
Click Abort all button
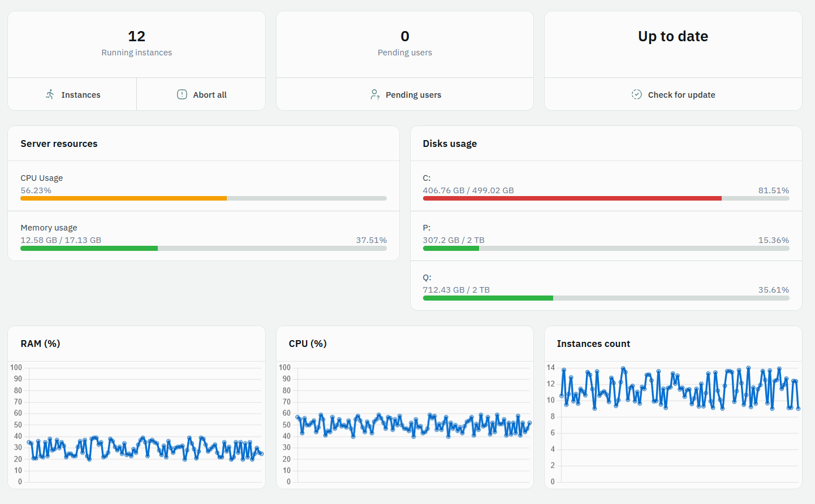pos(201,94)
